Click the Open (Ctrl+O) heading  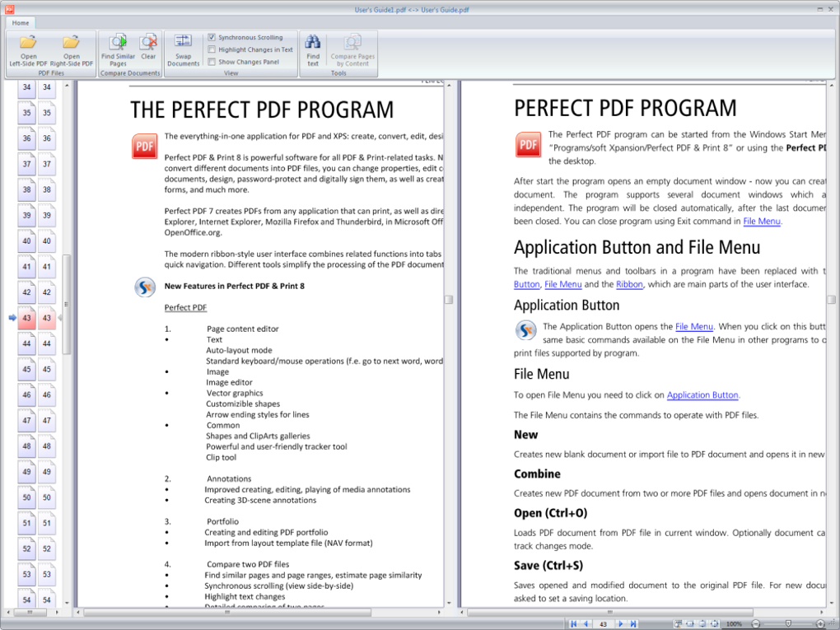550,513
